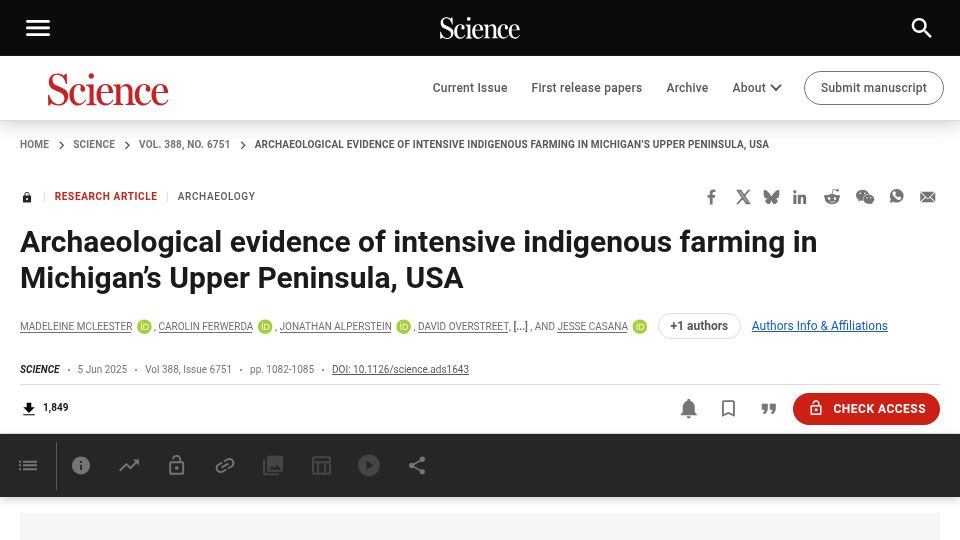Open ORCID icon for Carolin Ferwerda

tap(265, 327)
